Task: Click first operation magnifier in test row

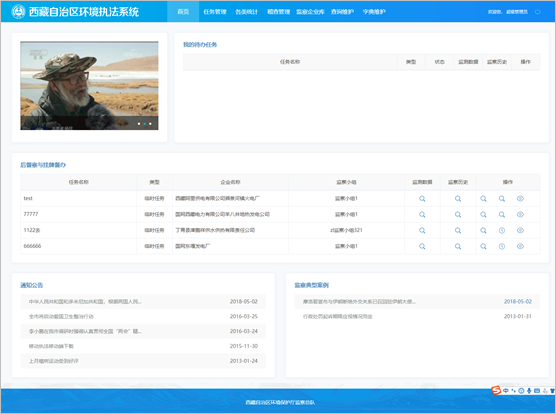Action: click(483, 198)
